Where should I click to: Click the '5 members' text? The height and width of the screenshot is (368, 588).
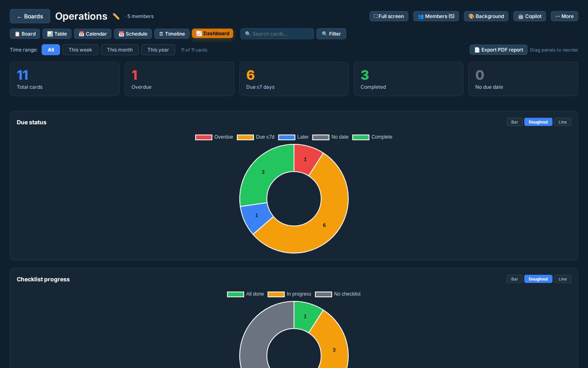click(140, 16)
